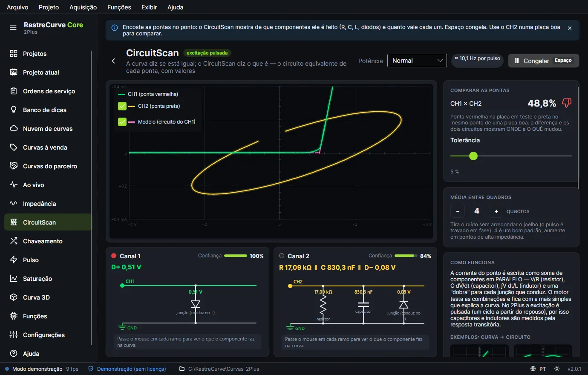Increase média quadros with plus button
Image resolution: width=588 pixels, height=375 pixels.
point(496,211)
